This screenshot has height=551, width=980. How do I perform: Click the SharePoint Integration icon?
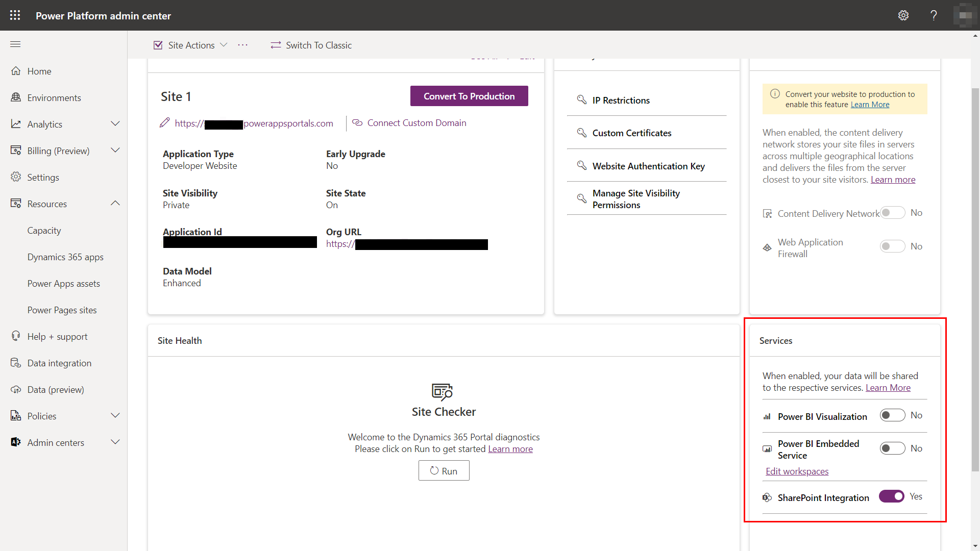767,497
